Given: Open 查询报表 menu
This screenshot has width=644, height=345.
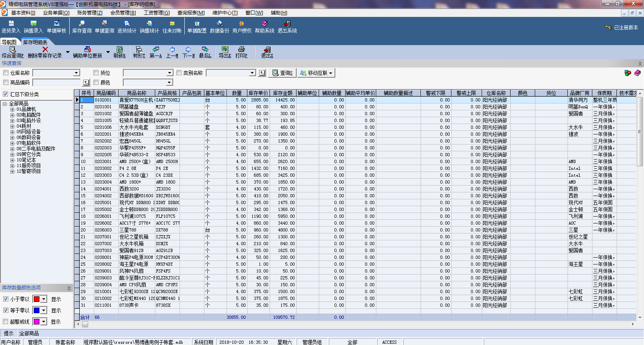Looking at the screenshot, I should [x=191, y=13].
